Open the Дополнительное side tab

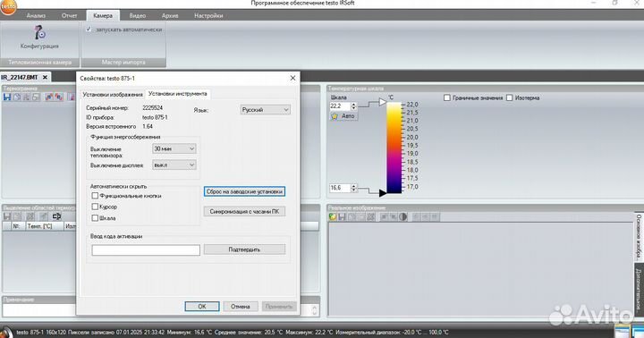point(639,289)
